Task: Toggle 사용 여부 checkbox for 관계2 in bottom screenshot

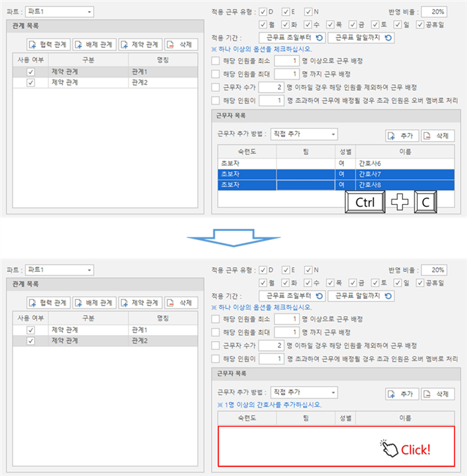Action: pyautogui.click(x=30, y=341)
